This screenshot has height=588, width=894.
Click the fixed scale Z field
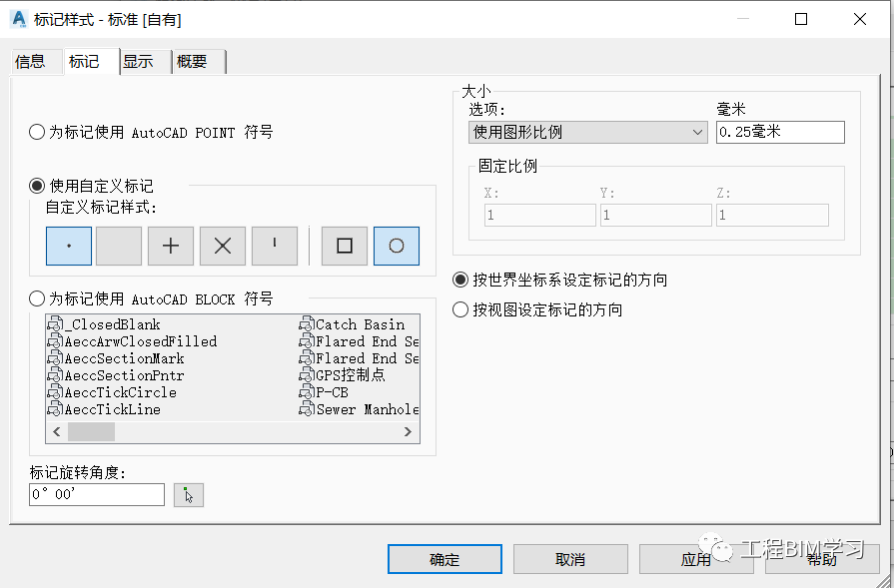coord(772,216)
